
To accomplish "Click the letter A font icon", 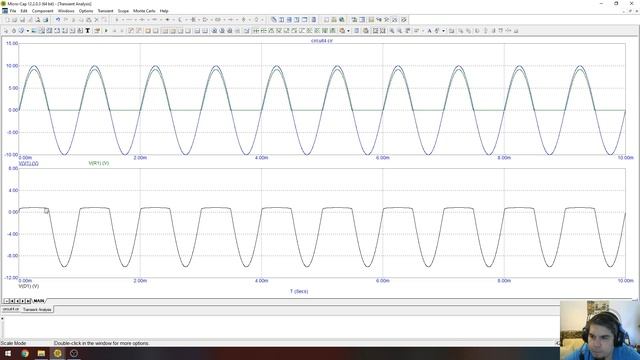I will pos(429,31).
